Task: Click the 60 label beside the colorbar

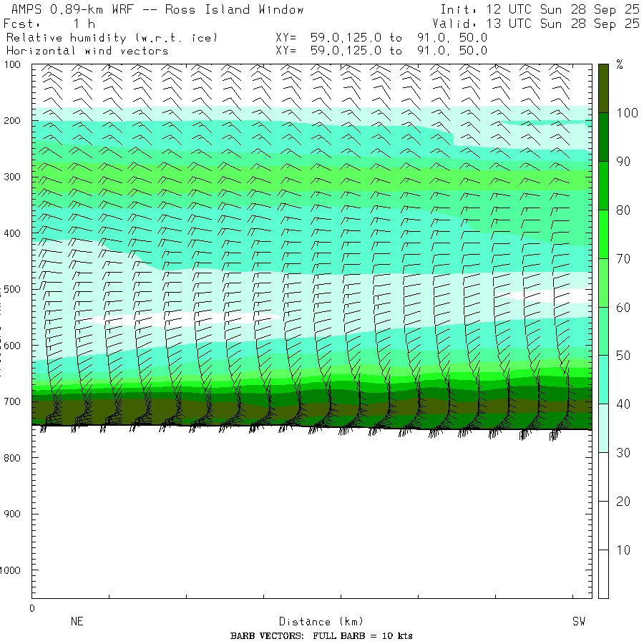Action: pyautogui.click(x=623, y=307)
